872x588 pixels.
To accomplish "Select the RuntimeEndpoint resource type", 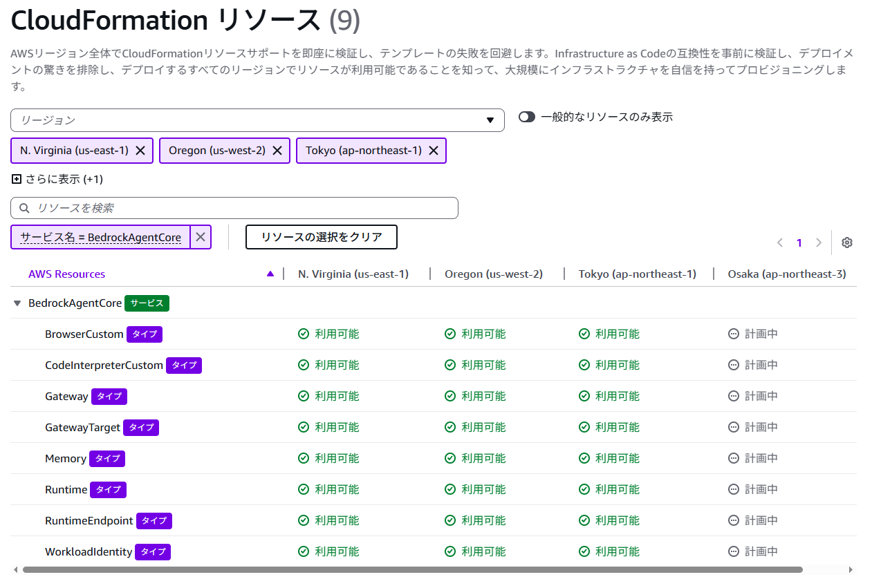I will pos(89,520).
